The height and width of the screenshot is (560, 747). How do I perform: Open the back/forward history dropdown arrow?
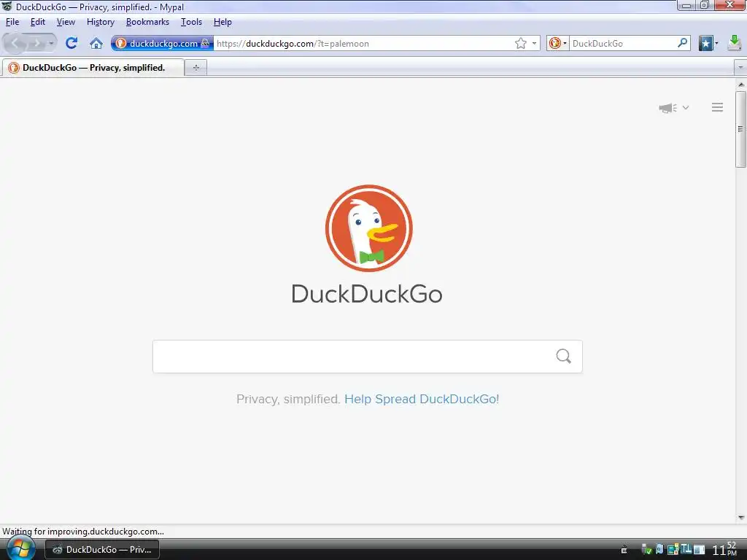[51, 43]
